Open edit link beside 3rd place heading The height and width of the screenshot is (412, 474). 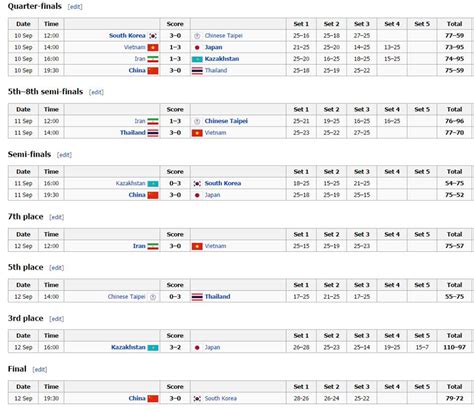pos(56,319)
